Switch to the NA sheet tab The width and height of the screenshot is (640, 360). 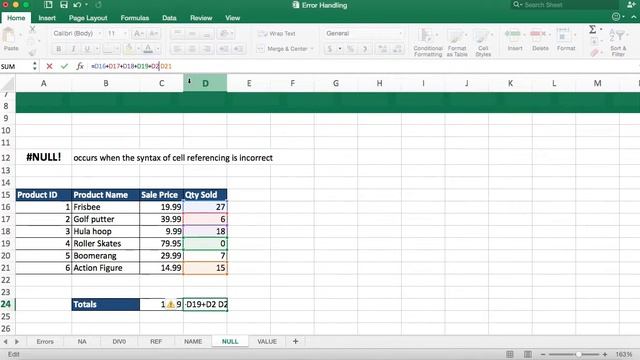(x=82, y=342)
